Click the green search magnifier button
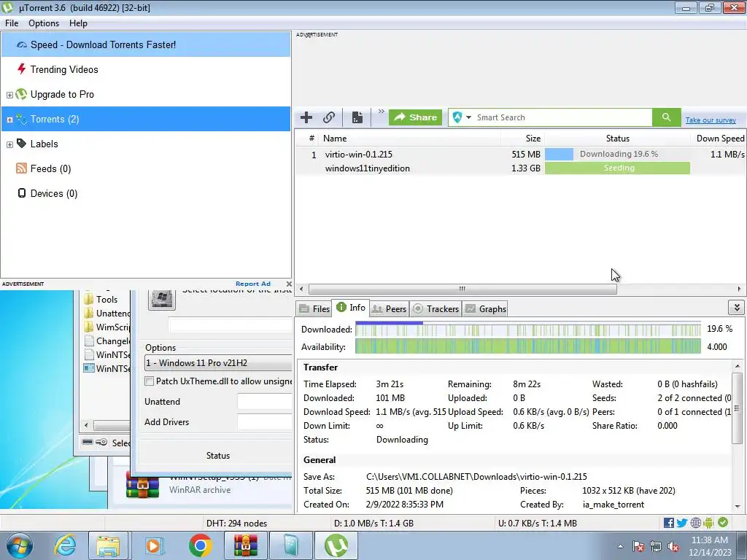 666,117
